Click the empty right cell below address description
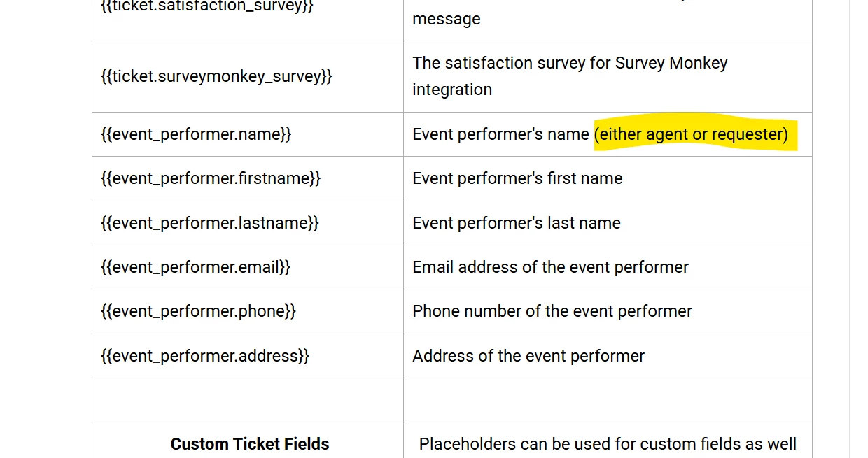Viewport: 868px width, 458px height. tap(608, 400)
